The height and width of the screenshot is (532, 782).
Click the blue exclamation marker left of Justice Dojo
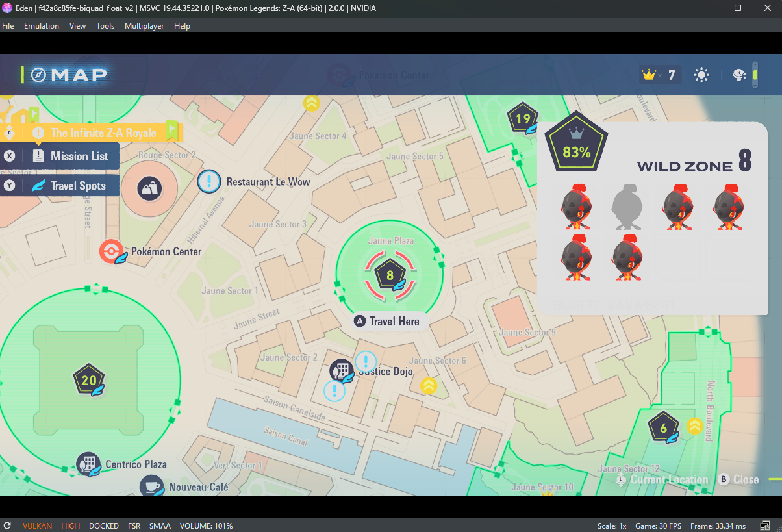(334, 390)
